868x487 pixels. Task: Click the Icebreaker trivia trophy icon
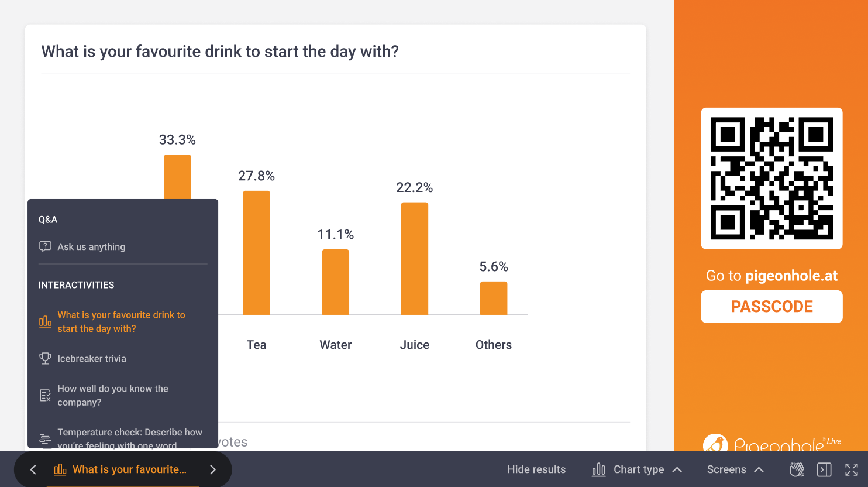(x=45, y=358)
